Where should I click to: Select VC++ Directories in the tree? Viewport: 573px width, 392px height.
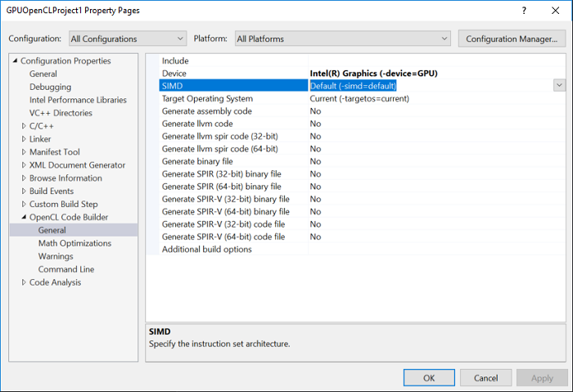pyautogui.click(x=61, y=113)
